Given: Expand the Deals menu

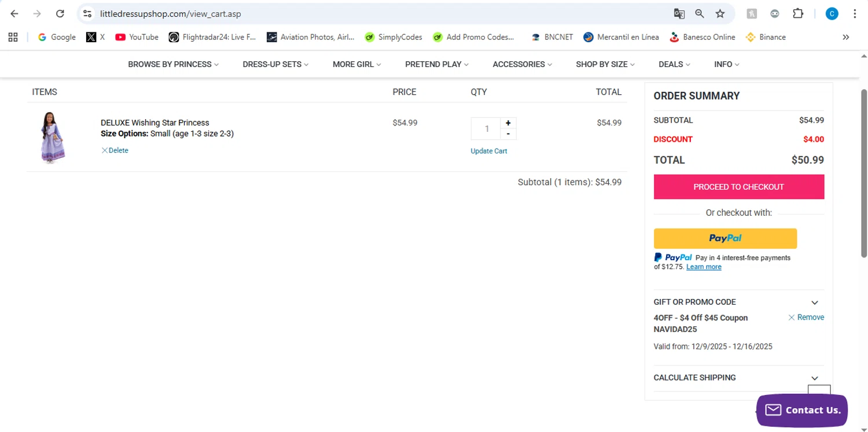Looking at the screenshot, I should tap(674, 64).
